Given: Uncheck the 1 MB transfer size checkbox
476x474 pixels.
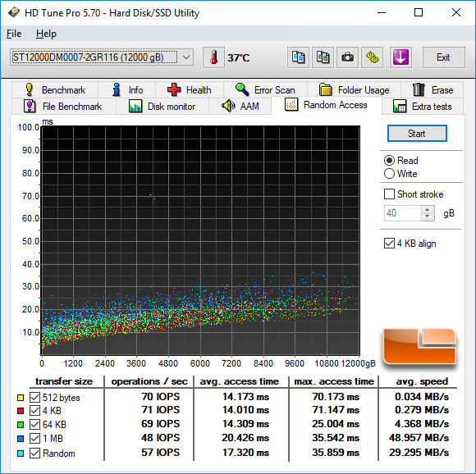Looking at the screenshot, I should [35, 438].
